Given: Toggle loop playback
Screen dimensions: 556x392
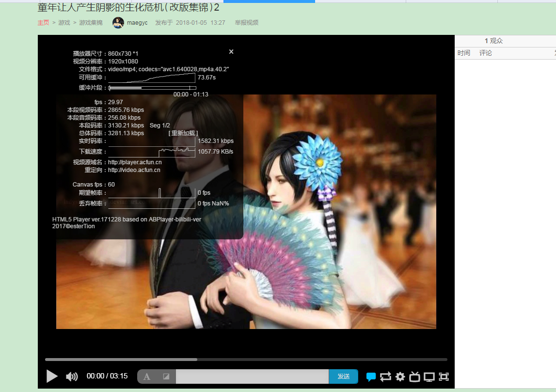Looking at the screenshot, I should 385,376.
